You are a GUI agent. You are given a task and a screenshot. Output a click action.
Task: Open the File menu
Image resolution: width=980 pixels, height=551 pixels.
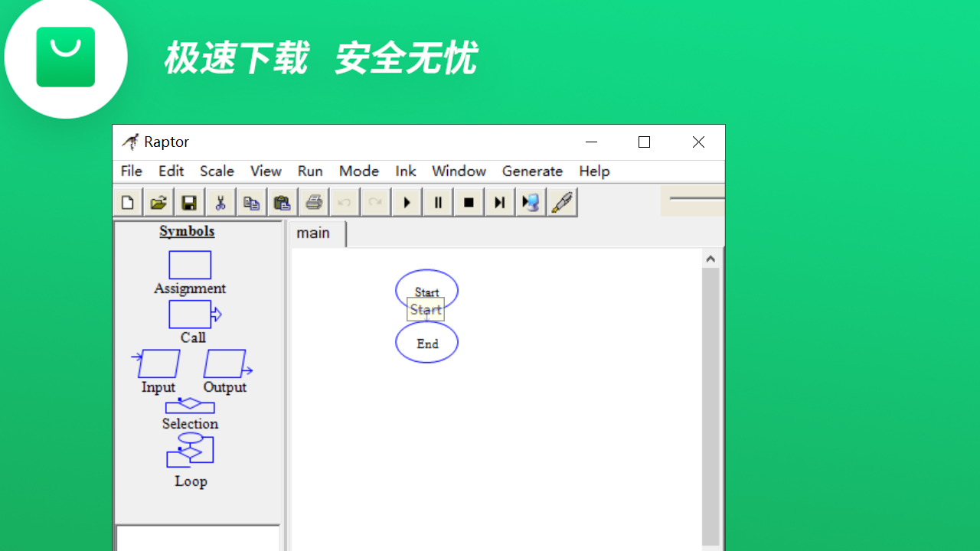[x=130, y=171]
